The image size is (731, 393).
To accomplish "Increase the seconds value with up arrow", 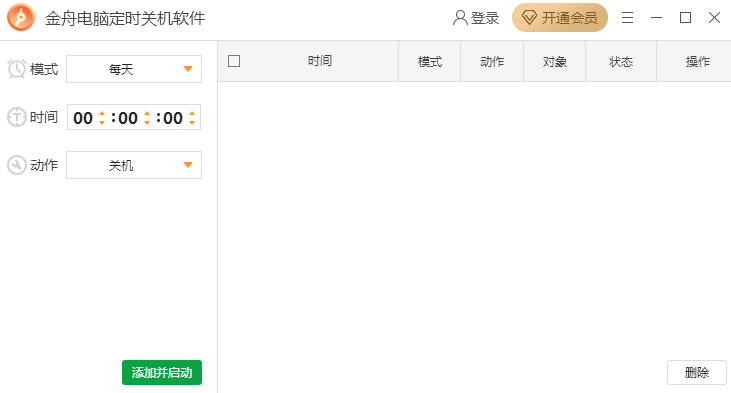I will [192, 113].
